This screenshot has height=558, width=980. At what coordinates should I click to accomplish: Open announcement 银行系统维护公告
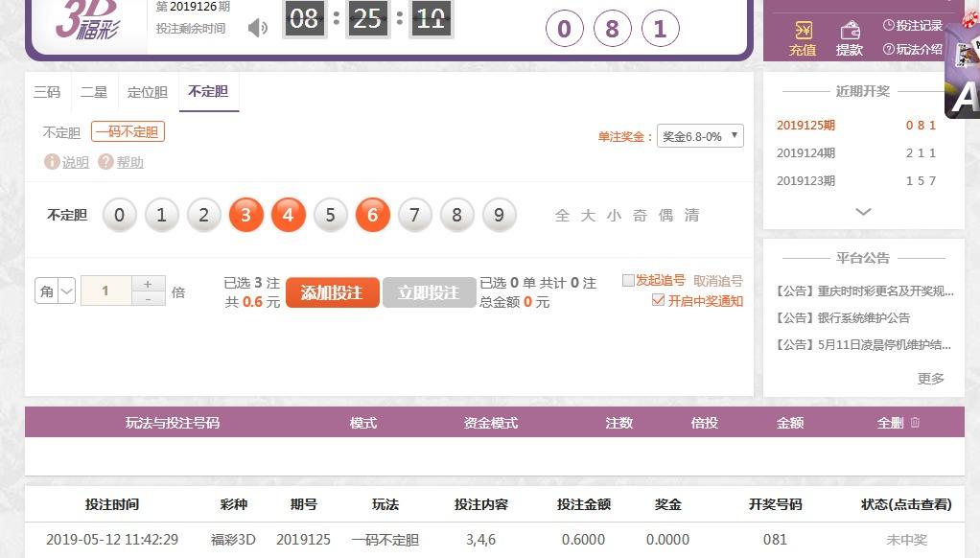coord(843,317)
